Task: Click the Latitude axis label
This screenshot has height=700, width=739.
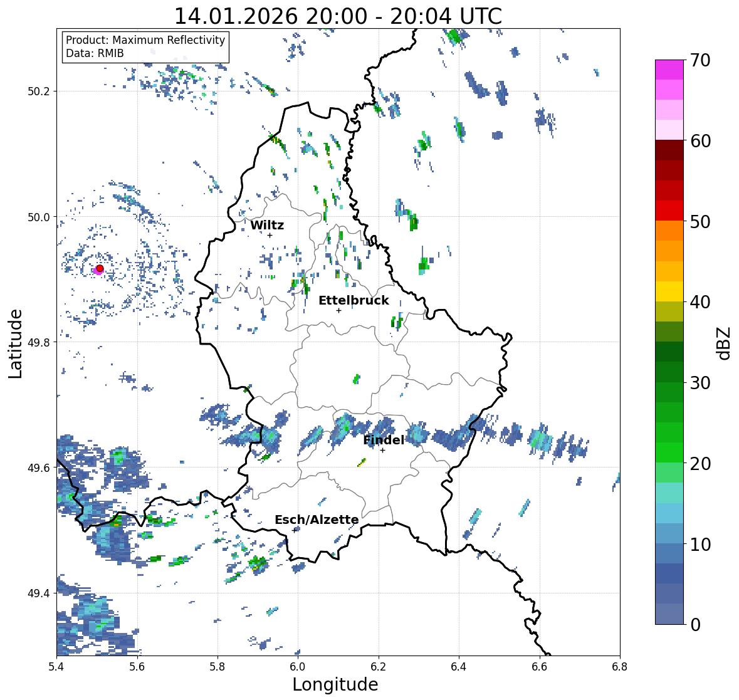Action: [16, 343]
